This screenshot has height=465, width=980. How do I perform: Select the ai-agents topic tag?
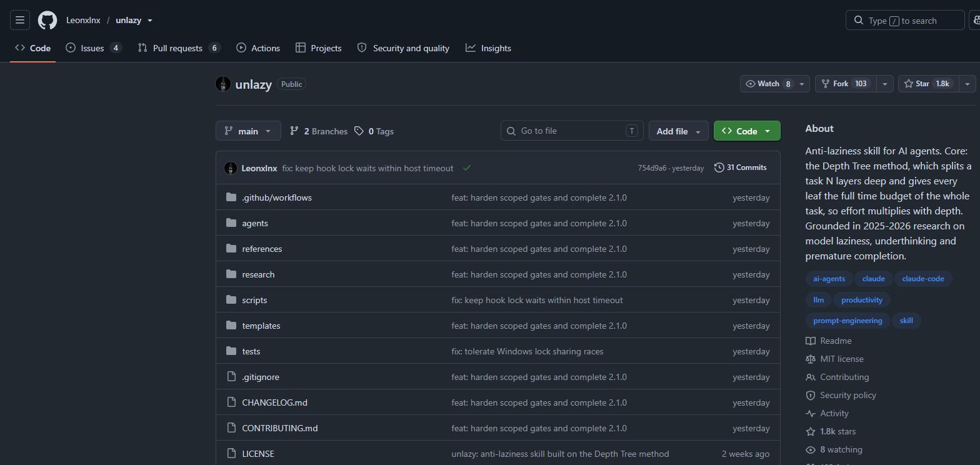(x=829, y=279)
